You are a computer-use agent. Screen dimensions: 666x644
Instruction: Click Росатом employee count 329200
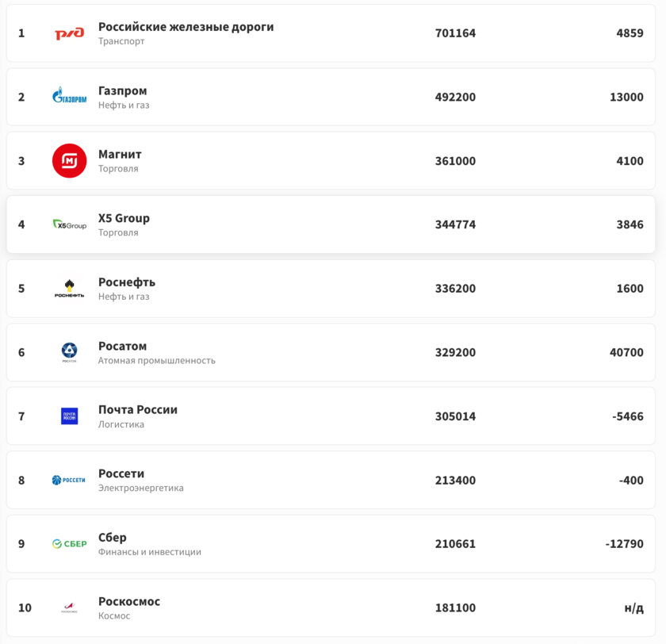[x=455, y=352]
